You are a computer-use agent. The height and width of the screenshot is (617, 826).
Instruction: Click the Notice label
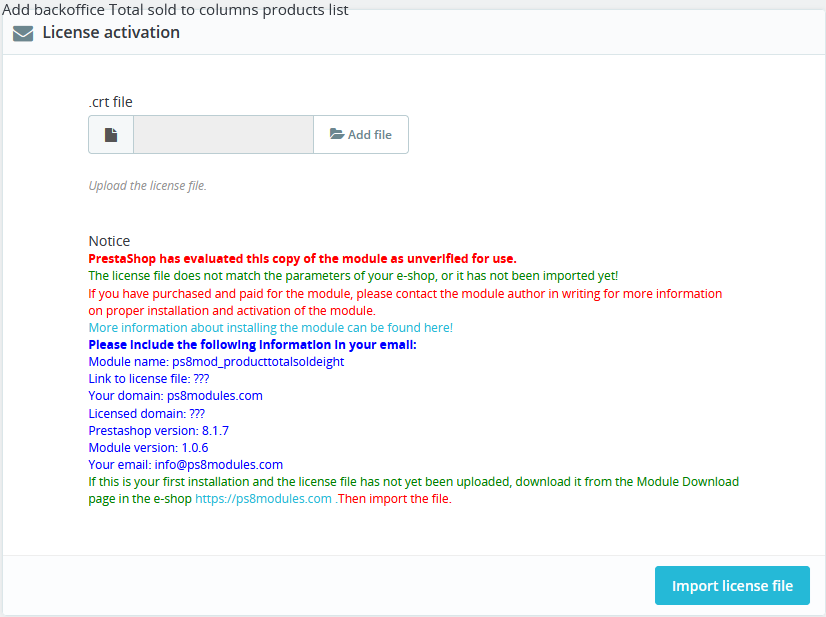109,241
